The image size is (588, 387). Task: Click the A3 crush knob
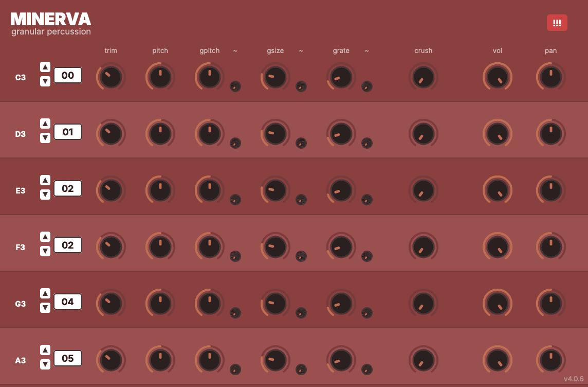pyautogui.click(x=424, y=360)
